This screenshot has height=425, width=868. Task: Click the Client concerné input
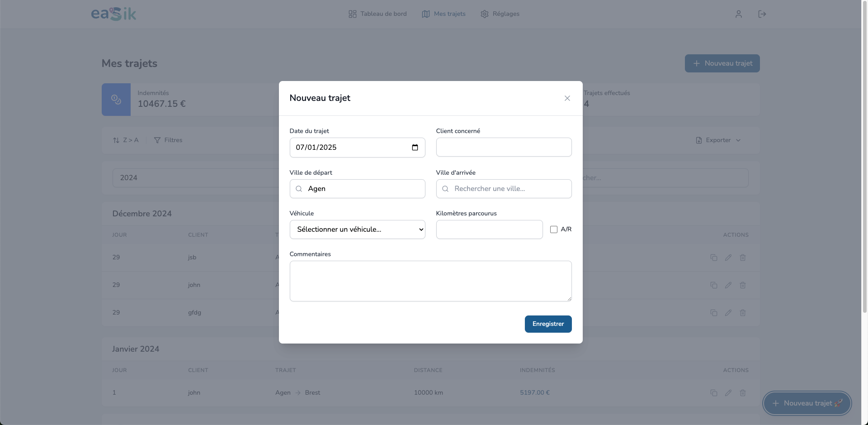tap(504, 147)
